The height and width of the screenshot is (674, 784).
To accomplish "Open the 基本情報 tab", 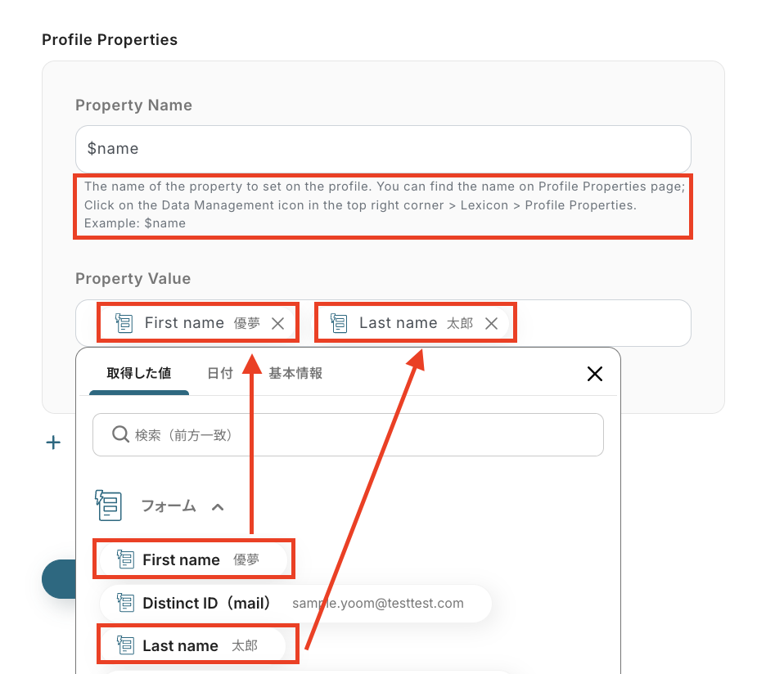I will (295, 373).
